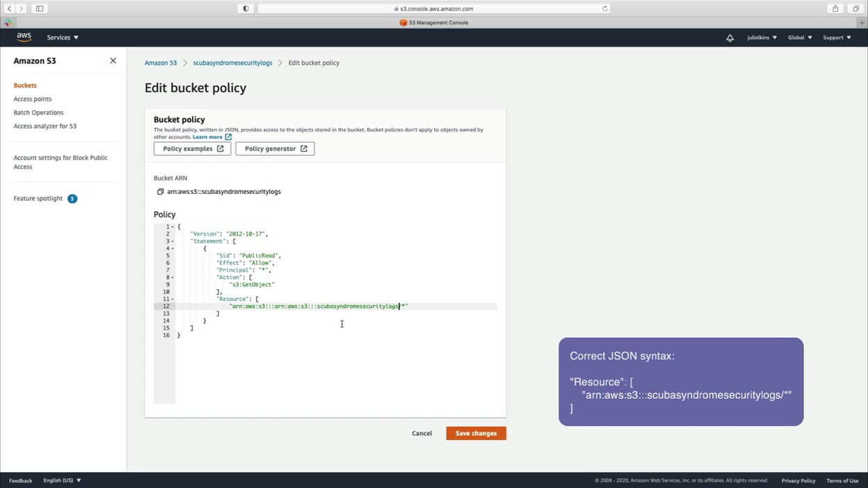This screenshot has width=868, height=488.
Task: Open the Support dropdown menu
Action: [x=837, y=38]
